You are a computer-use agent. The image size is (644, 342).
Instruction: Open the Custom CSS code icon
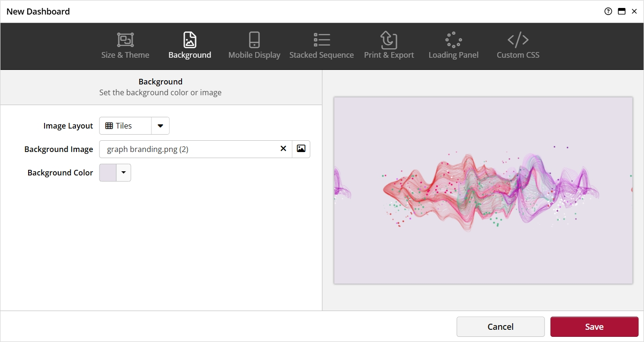[518, 40]
